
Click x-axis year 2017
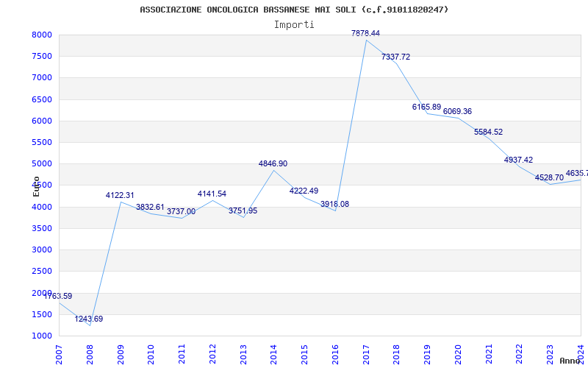[x=366, y=355]
